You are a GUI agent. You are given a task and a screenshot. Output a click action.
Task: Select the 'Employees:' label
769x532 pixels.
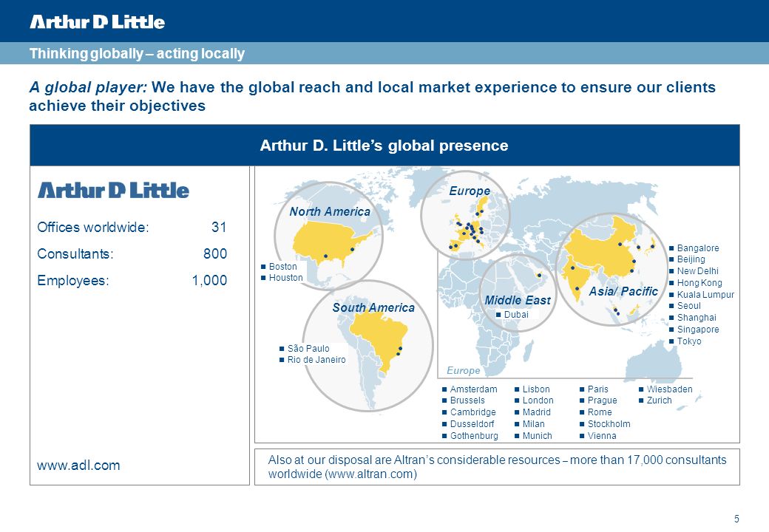pos(73,280)
